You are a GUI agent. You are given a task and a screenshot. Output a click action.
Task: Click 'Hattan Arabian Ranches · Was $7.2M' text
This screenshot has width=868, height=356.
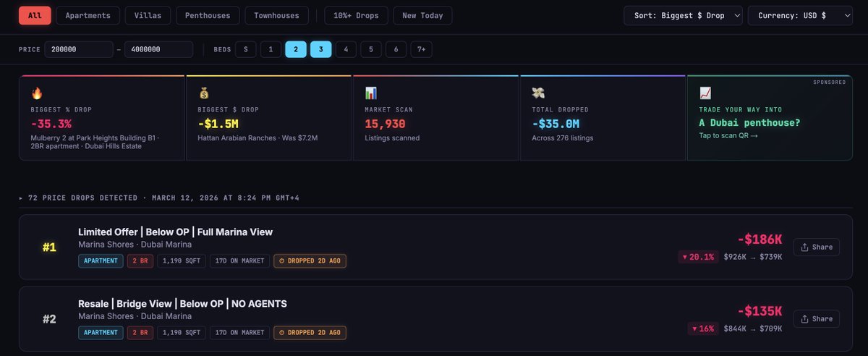pos(258,137)
